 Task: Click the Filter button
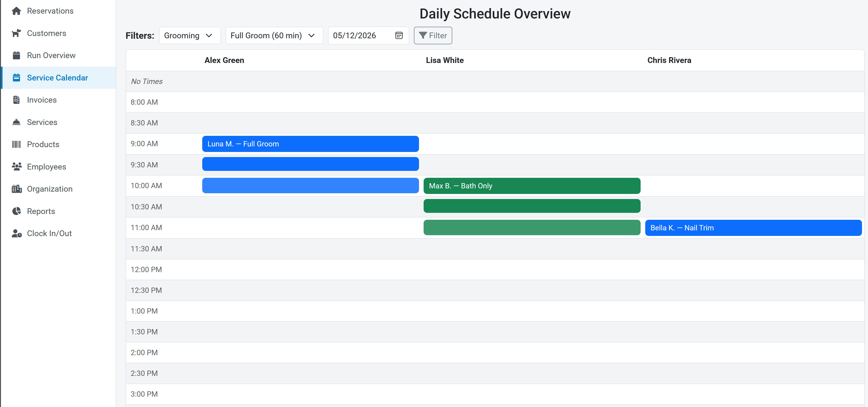click(433, 36)
